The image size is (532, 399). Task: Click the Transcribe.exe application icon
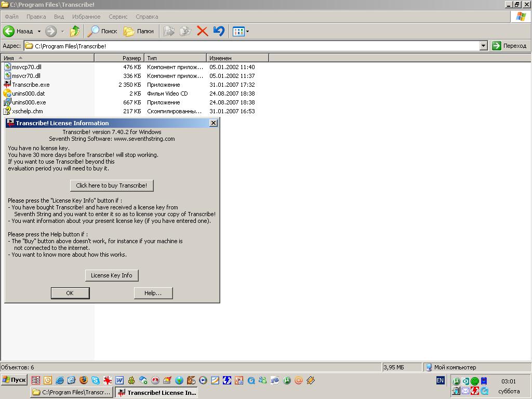pyautogui.click(x=7, y=84)
